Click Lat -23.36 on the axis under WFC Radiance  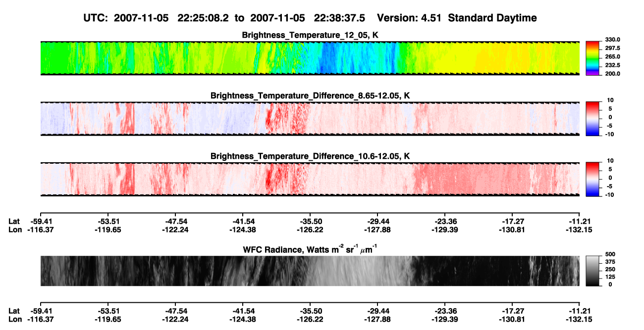point(444,311)
